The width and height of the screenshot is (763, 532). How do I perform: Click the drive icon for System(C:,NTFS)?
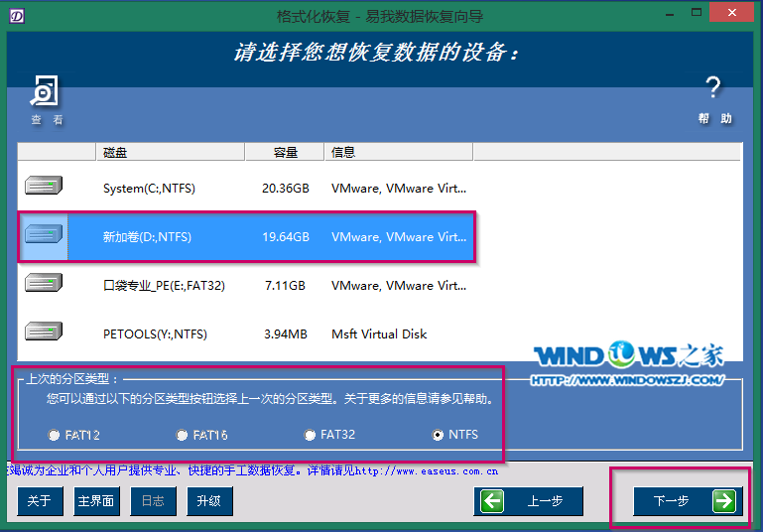click(44, 186)
